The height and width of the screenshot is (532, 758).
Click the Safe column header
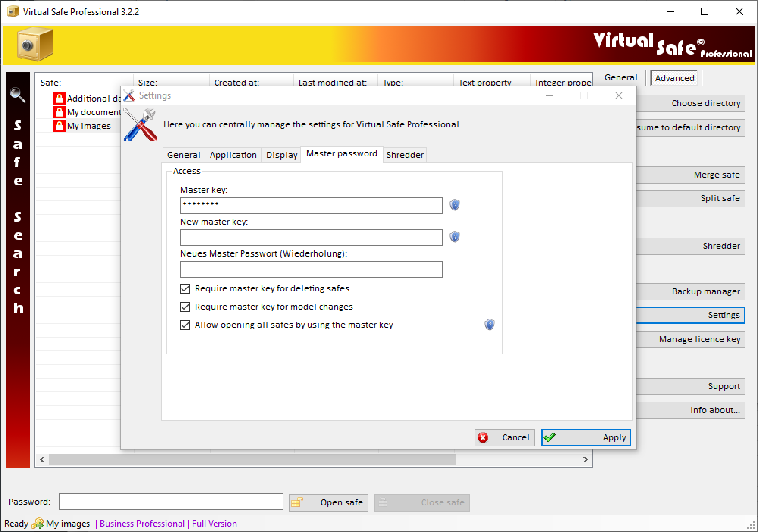[84, 82]
